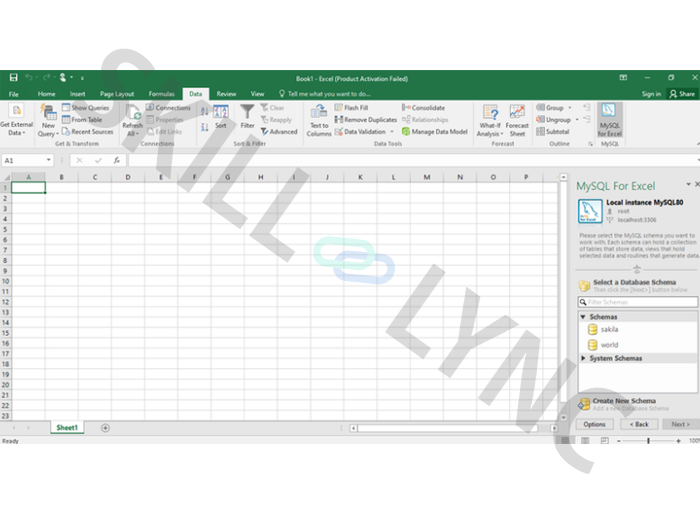
Task: Click the Insert Function fx icon
Action: [117, 160]
